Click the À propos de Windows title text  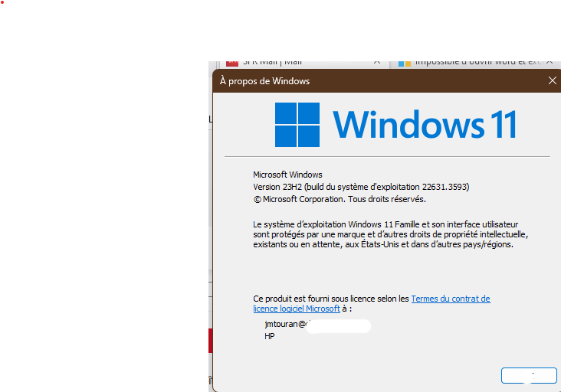click(264, 81)
